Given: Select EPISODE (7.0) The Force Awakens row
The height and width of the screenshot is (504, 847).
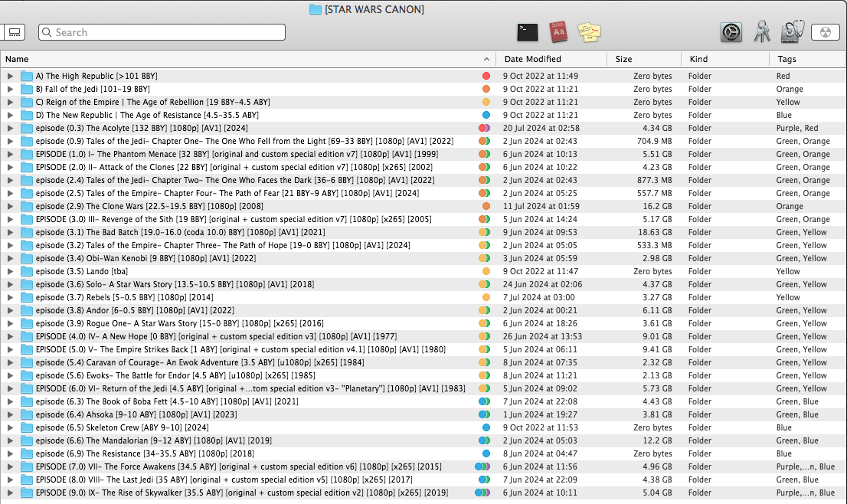Looking at the screenshot, I should click(x=423, y=466).
